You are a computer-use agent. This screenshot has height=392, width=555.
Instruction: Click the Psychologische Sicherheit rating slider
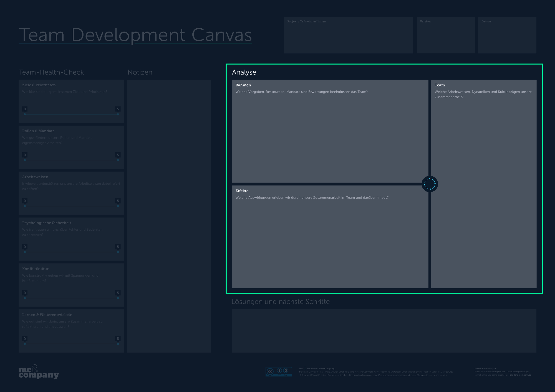pos(71,252)
